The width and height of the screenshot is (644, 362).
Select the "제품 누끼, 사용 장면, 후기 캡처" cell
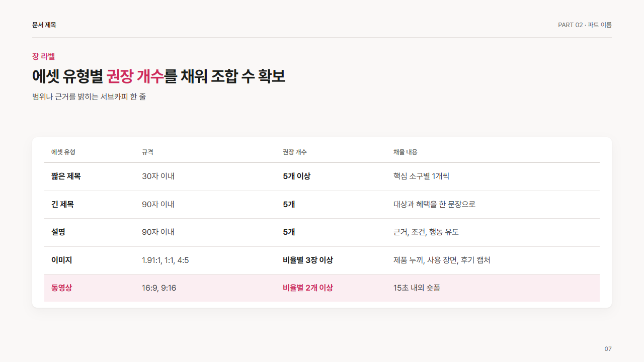click(x=442, y=260)
